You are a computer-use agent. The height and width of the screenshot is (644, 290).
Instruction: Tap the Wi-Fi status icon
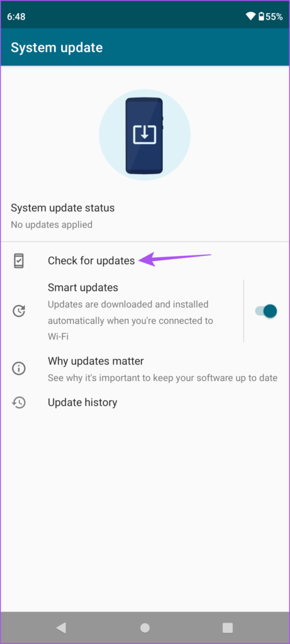[x=250, y=16]
